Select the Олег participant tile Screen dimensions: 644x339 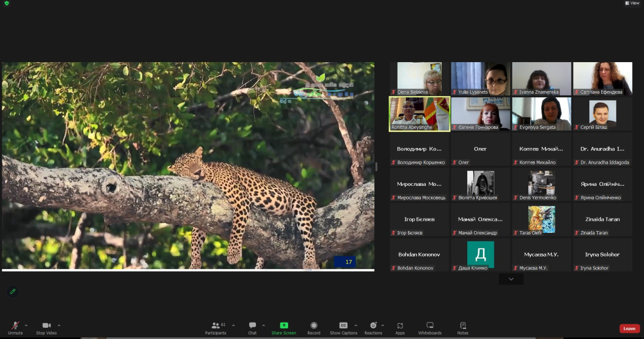click(x=481, y=149)
